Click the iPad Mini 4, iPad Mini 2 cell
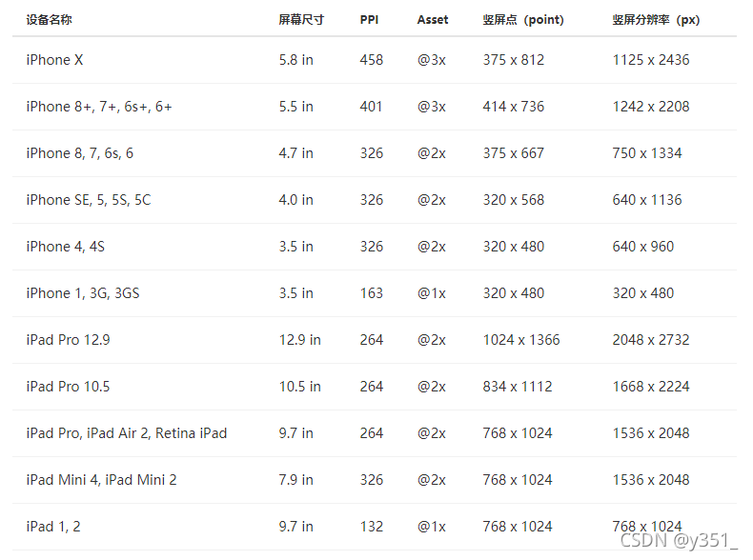 click(101, 480)
